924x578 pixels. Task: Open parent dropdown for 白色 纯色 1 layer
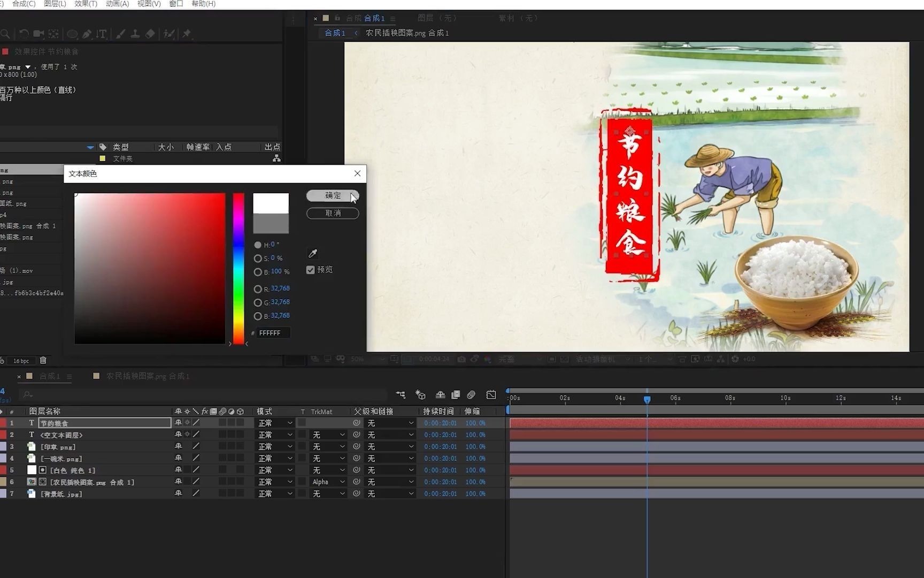point(390,470)
